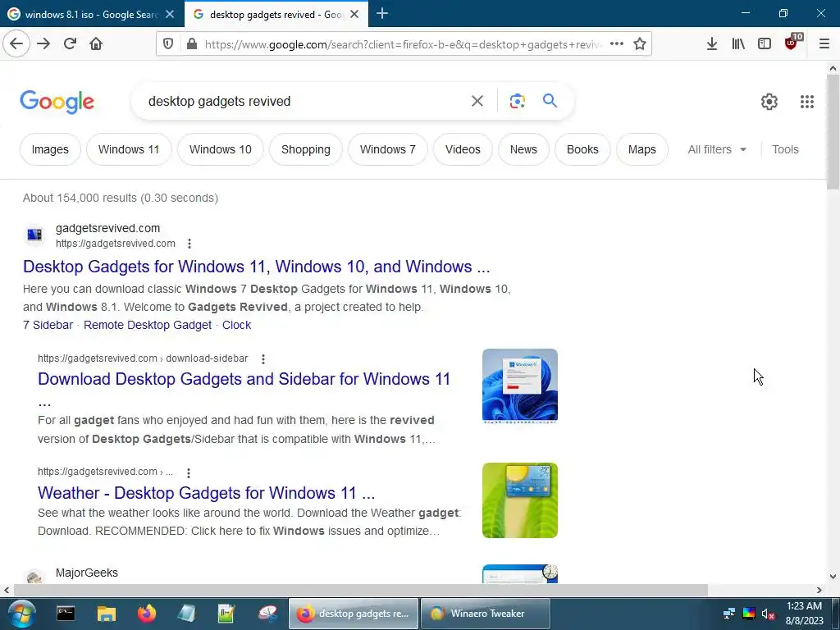Screen dimensions: 840x630
Task: Open Desktop Gadgets for Windows 11 result link
Action: 257,267
